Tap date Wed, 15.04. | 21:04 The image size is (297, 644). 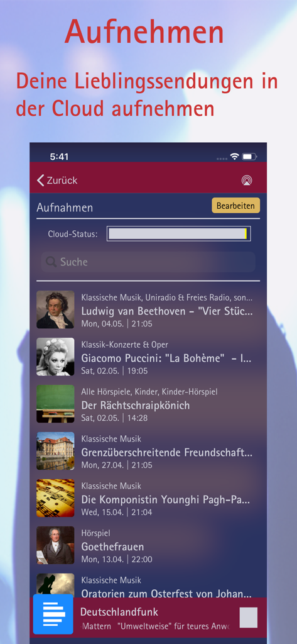point(117,512)
